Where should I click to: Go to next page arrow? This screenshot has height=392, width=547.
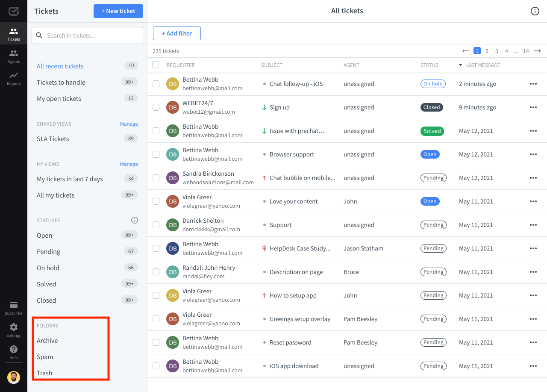tap(538, 51)
